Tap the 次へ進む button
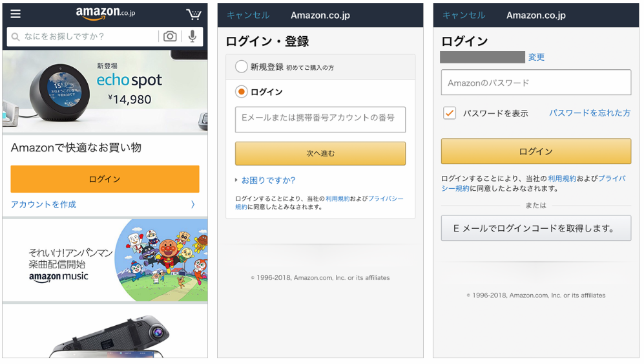644x364 pixels. (320, 153)
